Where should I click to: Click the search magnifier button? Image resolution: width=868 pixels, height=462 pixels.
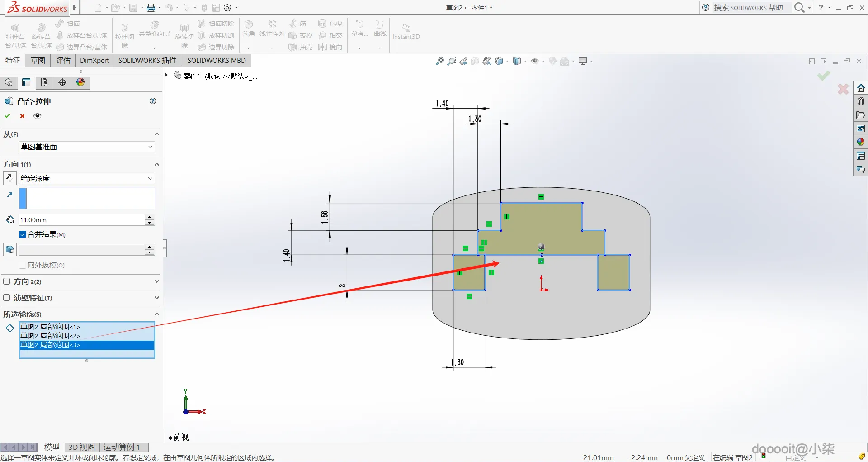(x=799, y=8)
